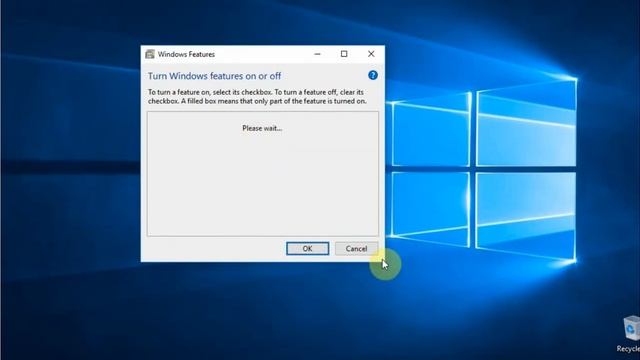Confirm with the OK button
The width and height of the screenshot is (640, 360).
coord(307,249)
